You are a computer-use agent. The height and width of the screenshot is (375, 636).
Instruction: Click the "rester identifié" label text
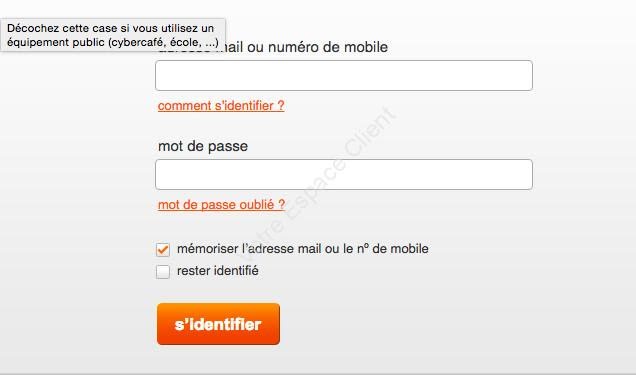coord(218,271)
